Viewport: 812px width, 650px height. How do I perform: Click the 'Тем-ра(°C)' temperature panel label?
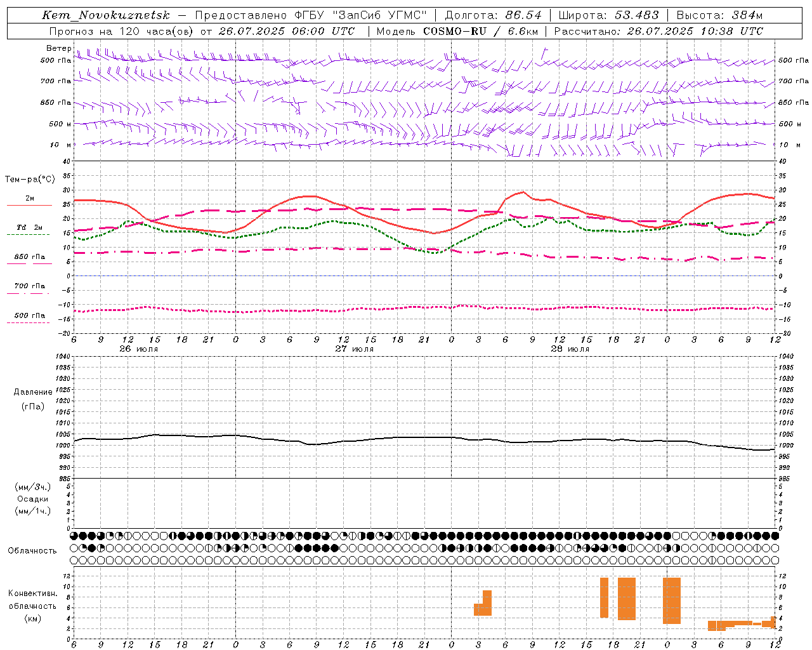30,180
